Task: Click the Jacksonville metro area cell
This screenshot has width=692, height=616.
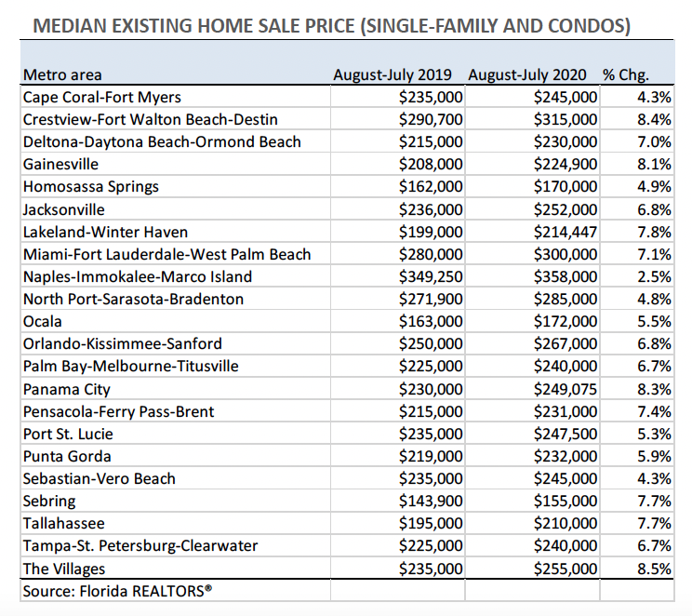Action: (x=64, y=209)
